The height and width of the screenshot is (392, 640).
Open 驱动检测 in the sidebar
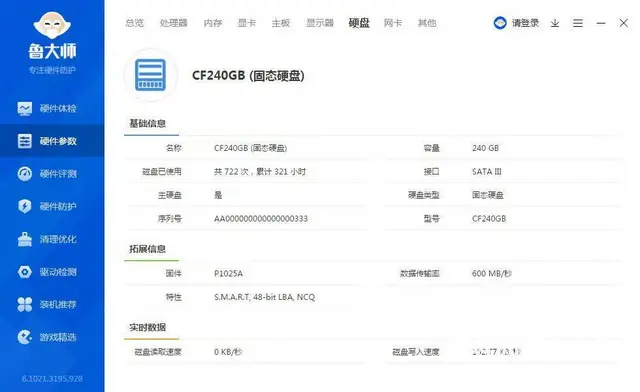pyautogui.click(x=52, y=272)
